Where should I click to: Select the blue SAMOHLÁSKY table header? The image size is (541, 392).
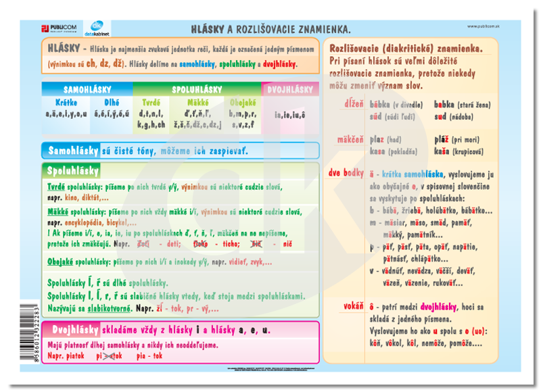87,90
